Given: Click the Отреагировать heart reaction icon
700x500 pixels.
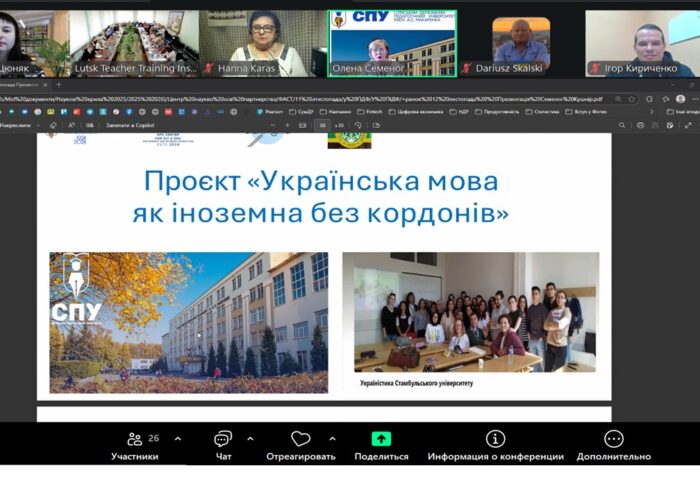Looking at the screenshot, I should 301,439.
